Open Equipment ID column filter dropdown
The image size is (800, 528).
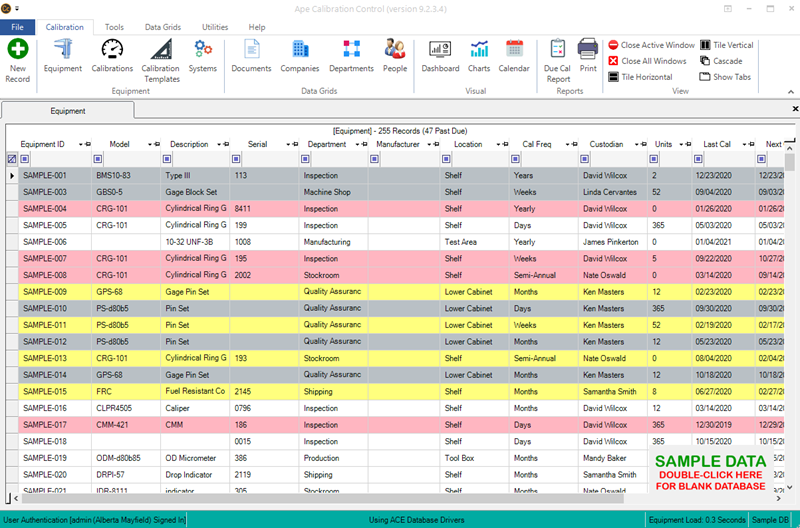tap(81, 145)
